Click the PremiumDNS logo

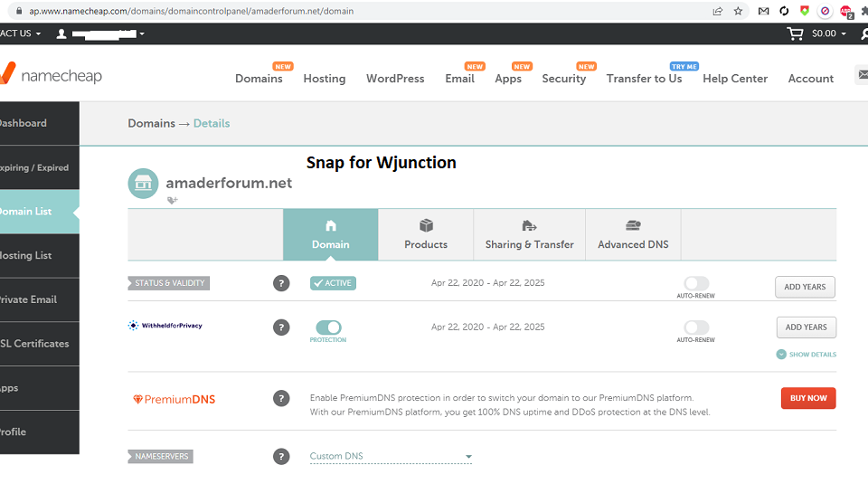coord(175,399)
